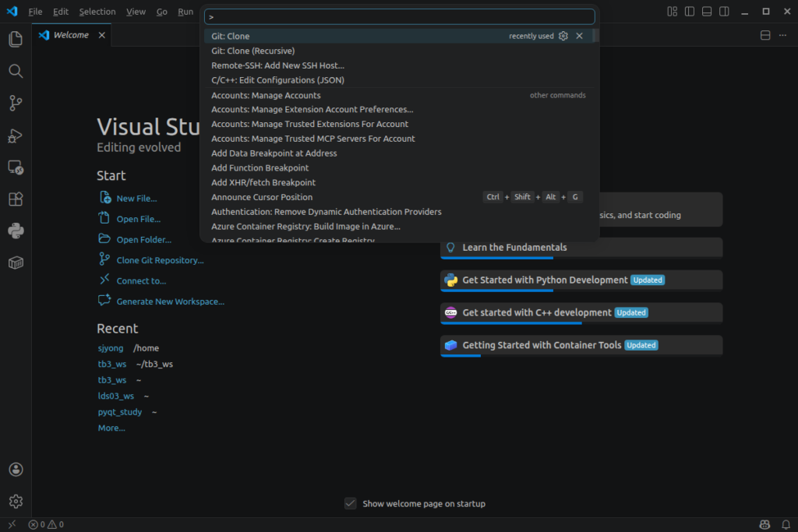Open the Accounts menu icon

16,470
